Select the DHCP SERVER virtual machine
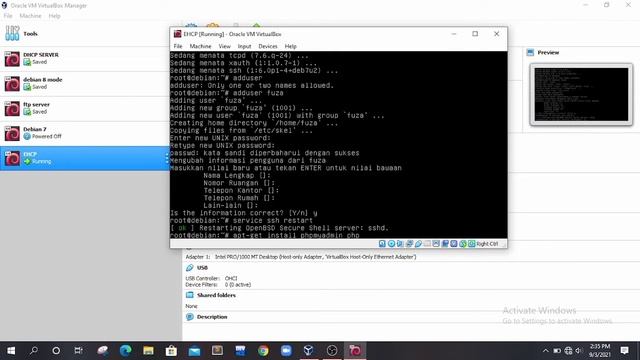 (85, 58)
